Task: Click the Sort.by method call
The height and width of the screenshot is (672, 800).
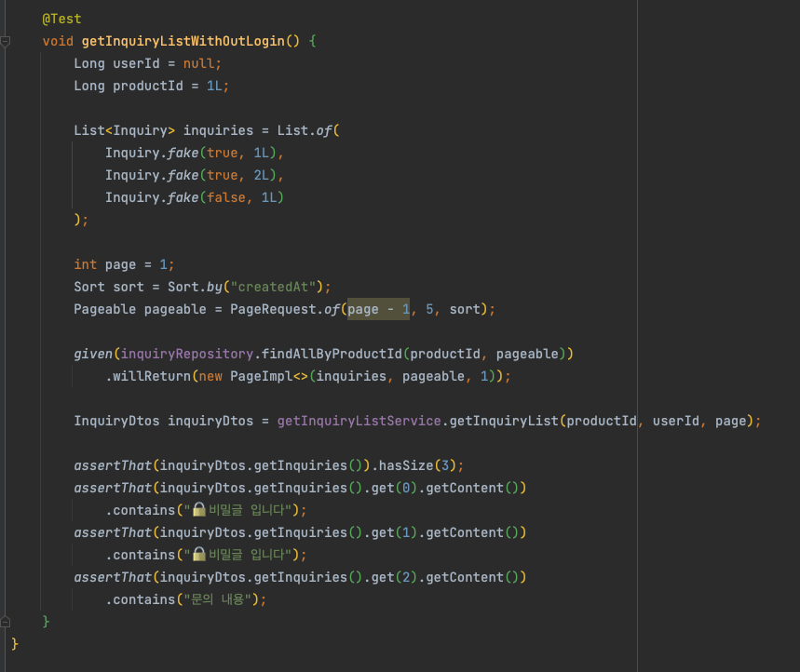Action: pyautogui.click(x=196, y=287)
